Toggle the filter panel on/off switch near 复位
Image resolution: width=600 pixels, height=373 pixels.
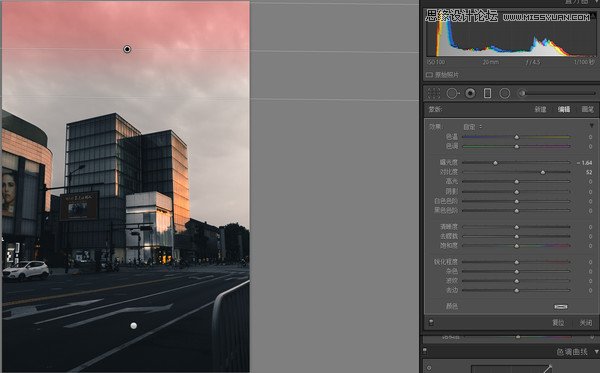click(x=431, y=322)
